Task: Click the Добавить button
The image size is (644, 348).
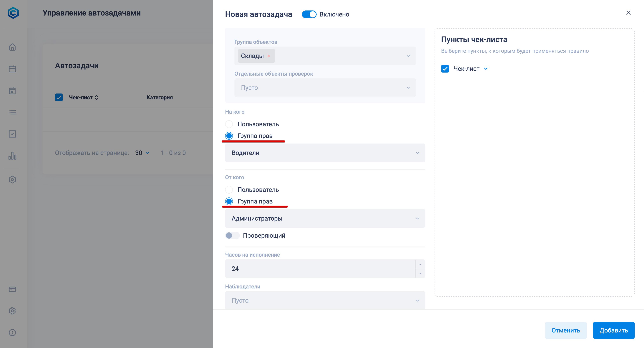Action: click(614, 330)
